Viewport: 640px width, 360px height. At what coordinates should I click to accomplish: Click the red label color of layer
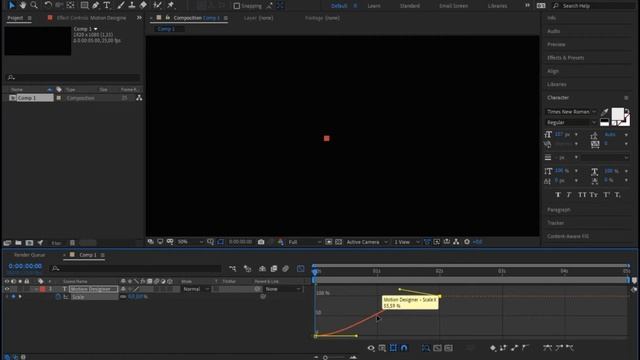[x=43, y=289]
